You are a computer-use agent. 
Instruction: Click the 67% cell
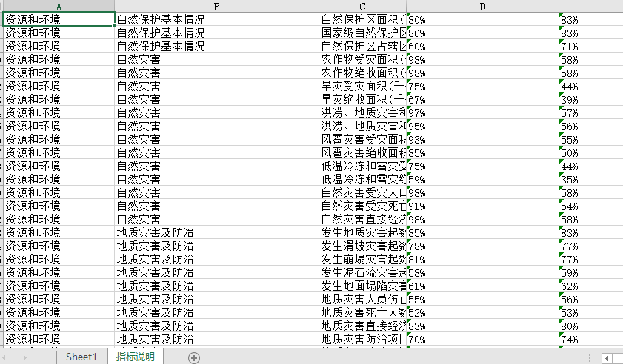(482, 99)
